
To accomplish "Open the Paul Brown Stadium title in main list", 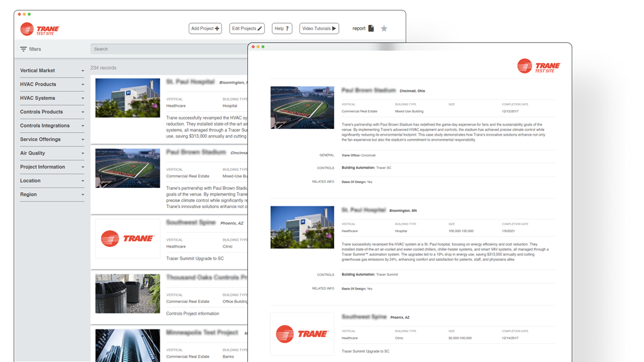I will click(x=196, y=152).
